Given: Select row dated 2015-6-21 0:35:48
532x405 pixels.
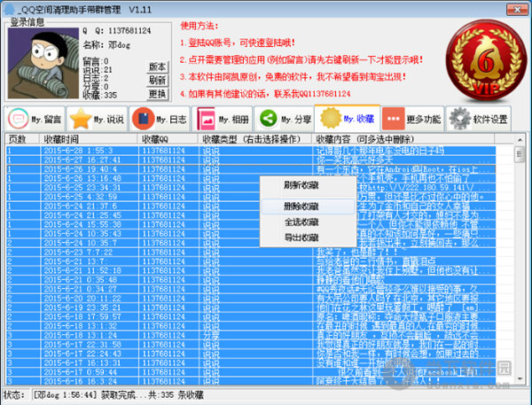Looking at the screenshot, I should [251, 280].
